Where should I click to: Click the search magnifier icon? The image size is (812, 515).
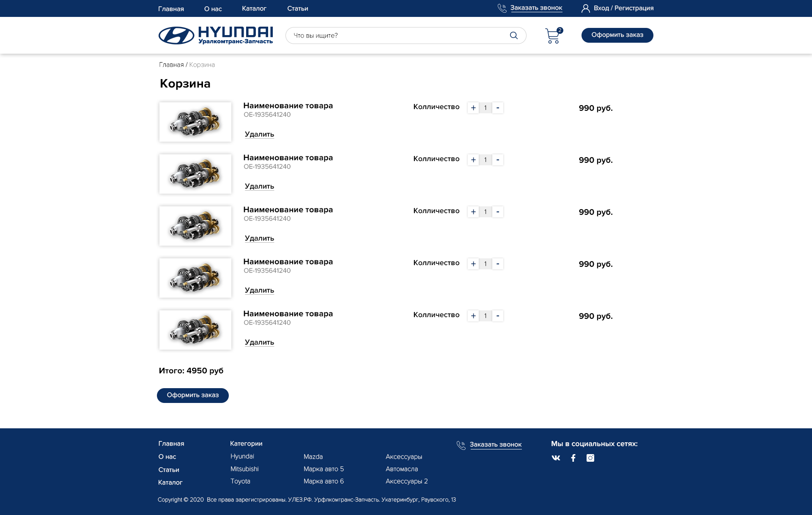pyautogui.click(x=513, y=36)
